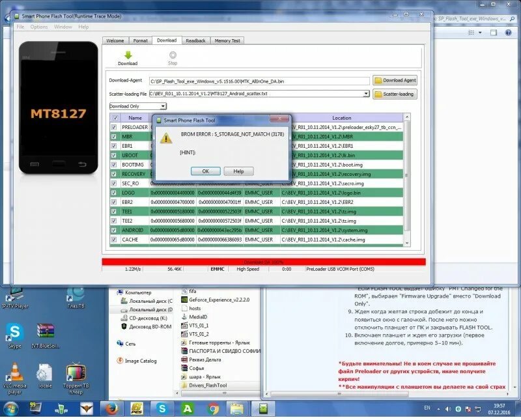Click the system.img location cell
The width and height of the screenshot is (521, 420).
click(341, 230)
